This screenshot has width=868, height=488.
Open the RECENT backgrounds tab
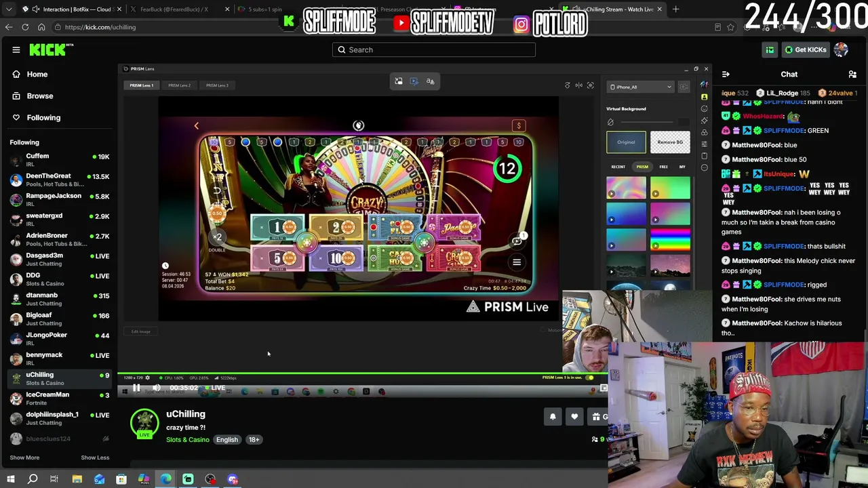click(618, 167)
